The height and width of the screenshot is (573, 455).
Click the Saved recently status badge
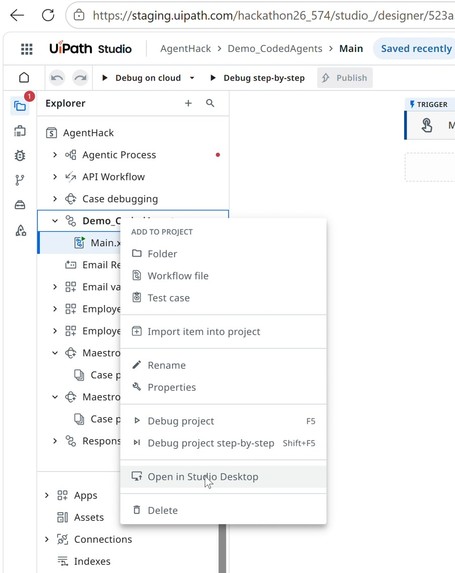(x=415, y=49)
